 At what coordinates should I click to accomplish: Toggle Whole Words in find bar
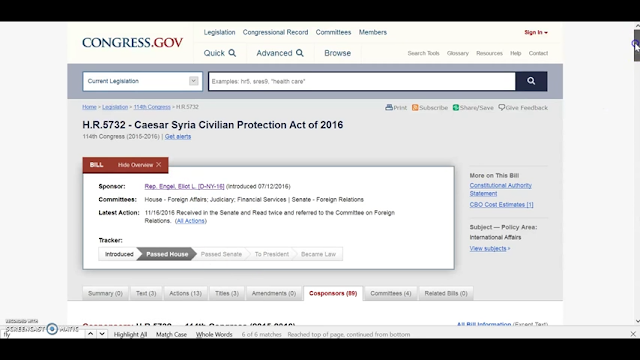pos(214,334)
